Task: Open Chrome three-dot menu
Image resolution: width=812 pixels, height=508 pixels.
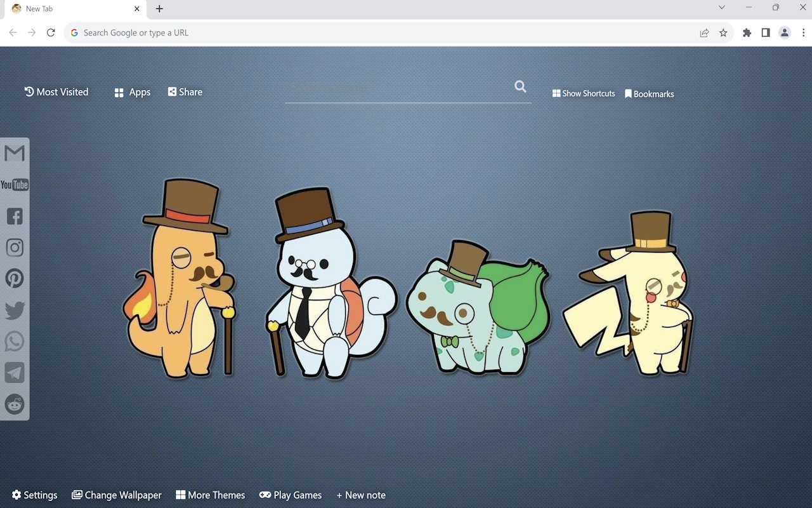Action: point(803,32)
